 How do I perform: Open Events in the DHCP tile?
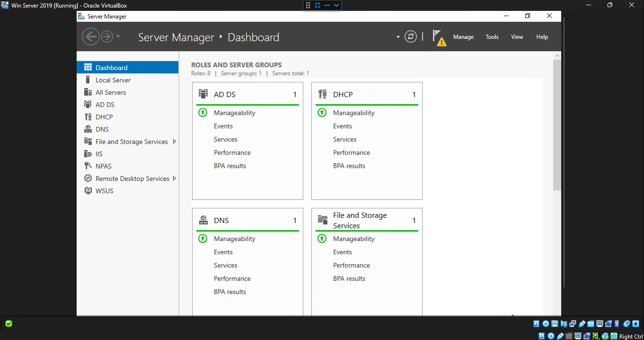point(343,126)
